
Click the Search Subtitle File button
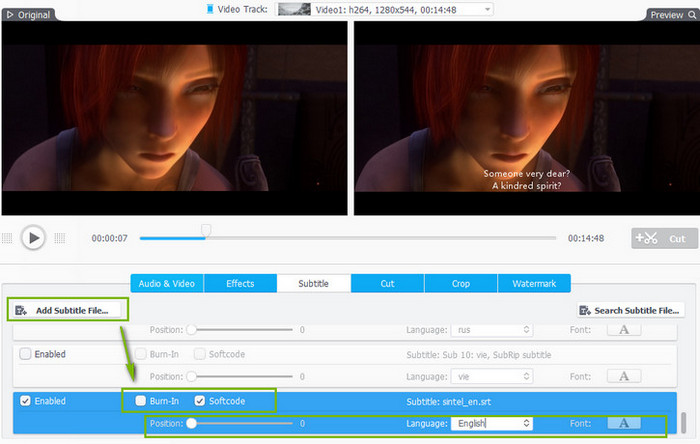pyautogui.click(x=631, y=310)
